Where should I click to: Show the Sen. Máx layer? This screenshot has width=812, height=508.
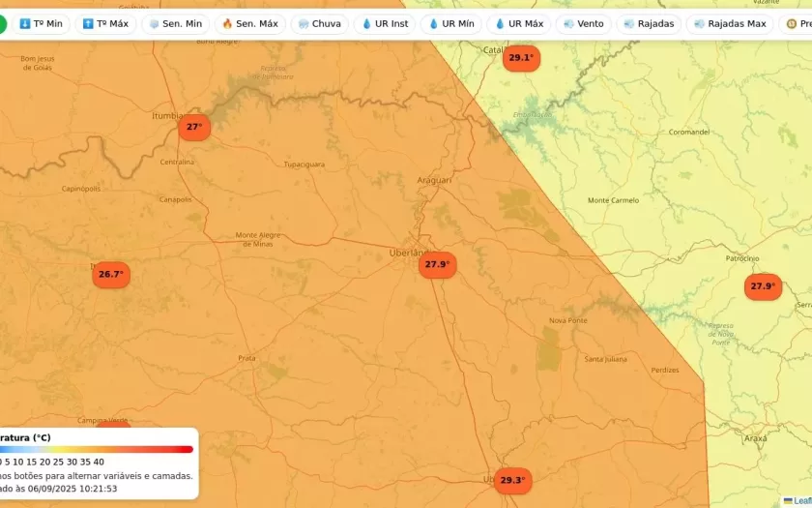[x=249, y=23]
